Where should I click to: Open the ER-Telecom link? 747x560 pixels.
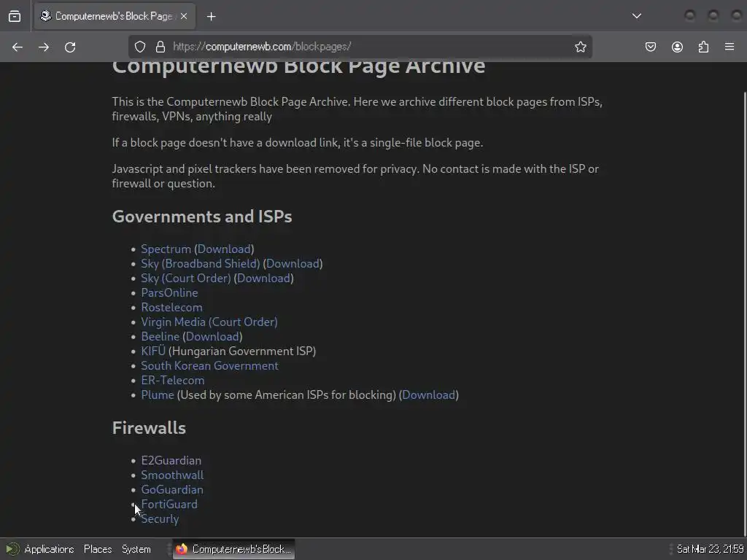click(x=172, y=381)
